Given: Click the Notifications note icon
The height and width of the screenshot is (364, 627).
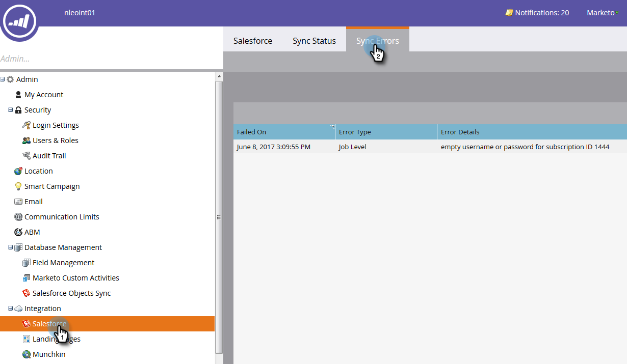Looking at the screenshot, I should [x=509, y=13].
